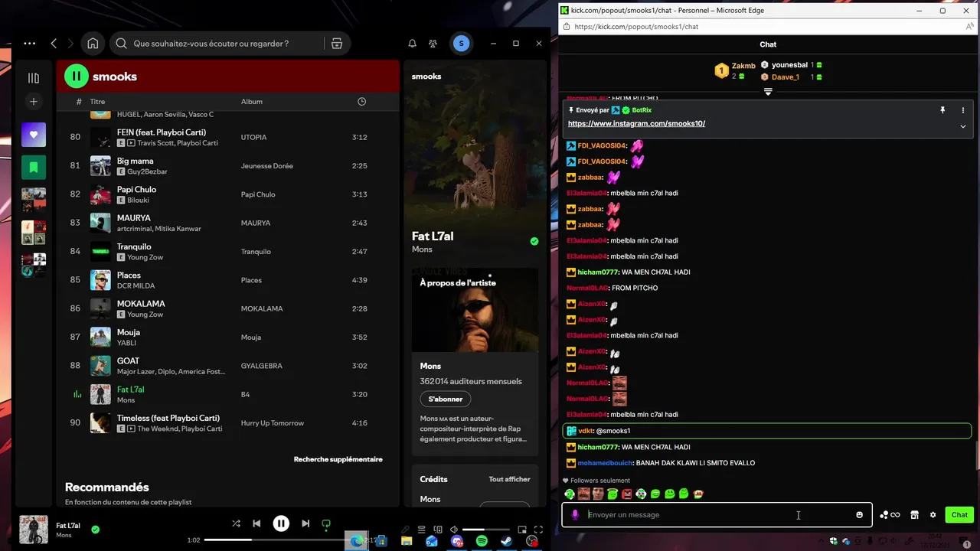This screenshot has height=551, width=980.
Task: Open the Browse icon in search bar
Action: click(x=336, y=44)
